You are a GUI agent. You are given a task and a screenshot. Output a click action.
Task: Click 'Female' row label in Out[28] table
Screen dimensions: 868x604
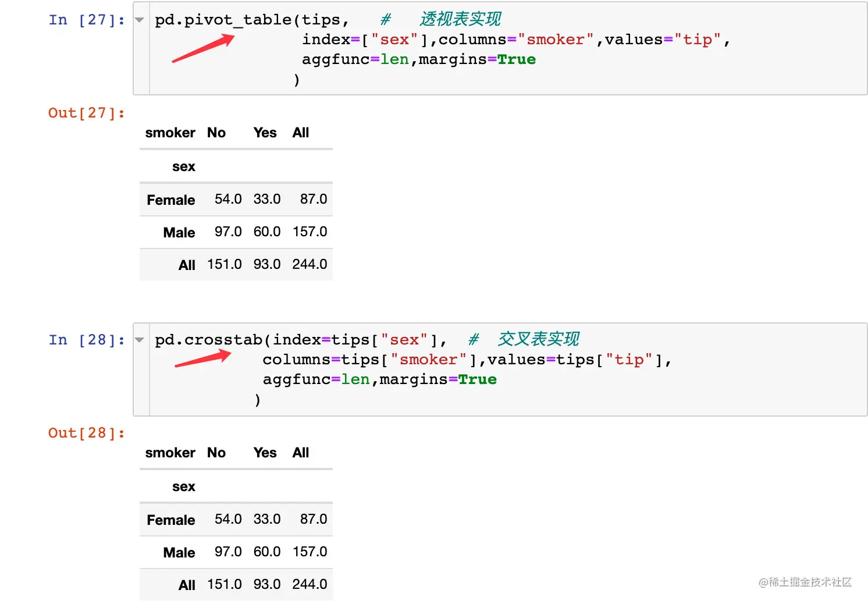(171, 520)
